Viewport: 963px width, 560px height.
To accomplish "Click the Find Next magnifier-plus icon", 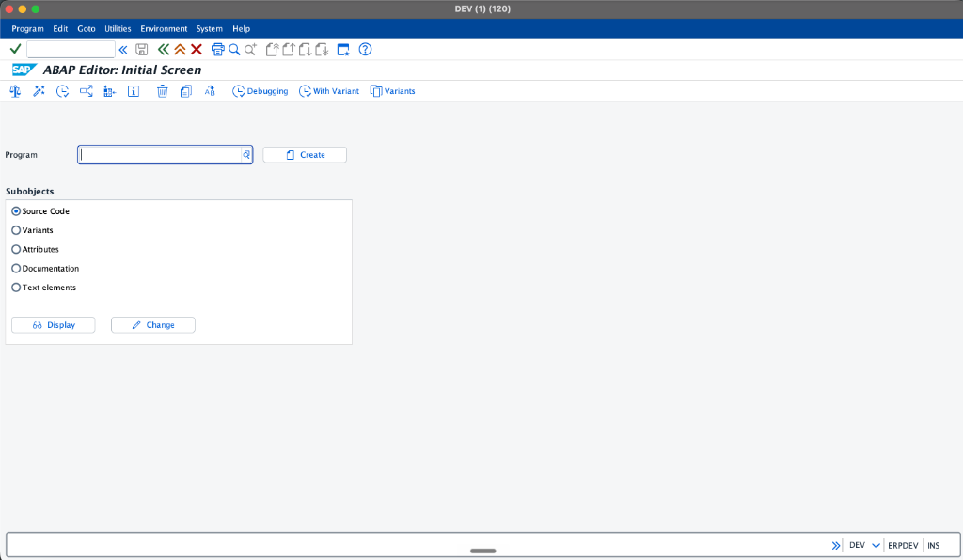I will [x=250, y=50].
